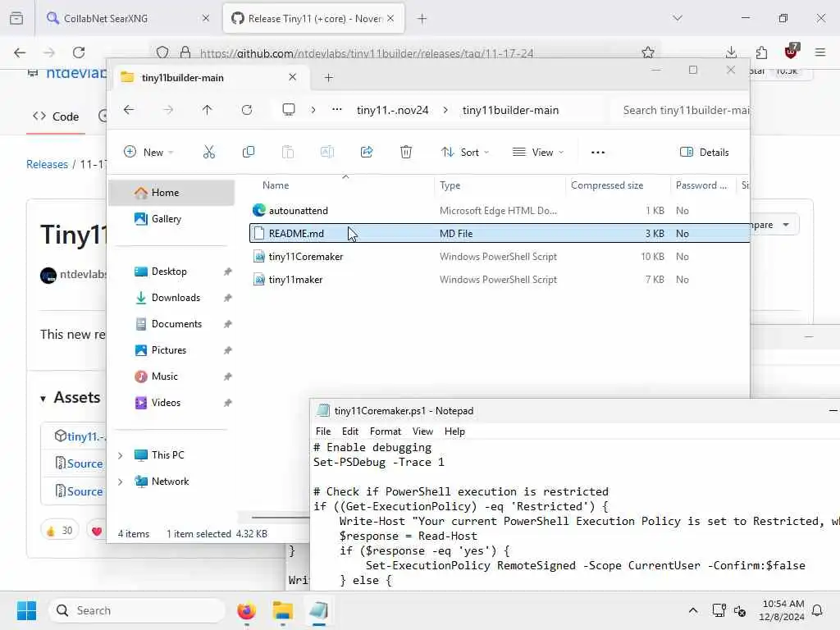Open Firefox hamburger application menu
840x630 pixels.
(820, 52)
